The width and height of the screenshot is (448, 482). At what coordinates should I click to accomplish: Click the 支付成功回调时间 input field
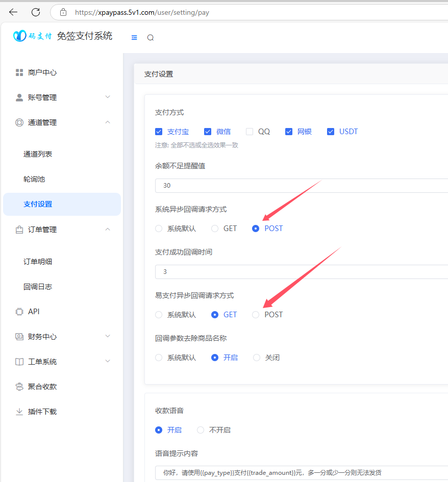[x=302, y=272]
